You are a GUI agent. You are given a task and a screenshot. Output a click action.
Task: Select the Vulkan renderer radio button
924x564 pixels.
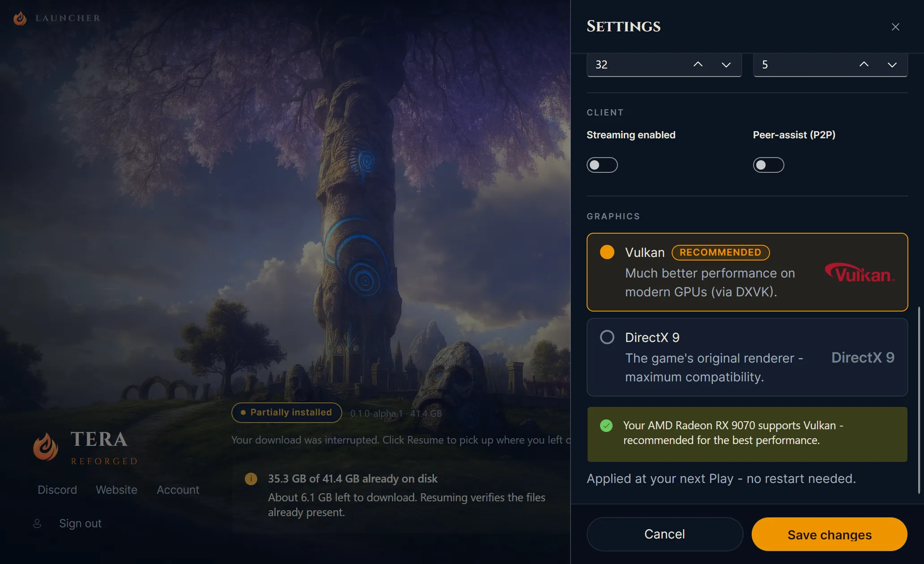tap(607, 252)
